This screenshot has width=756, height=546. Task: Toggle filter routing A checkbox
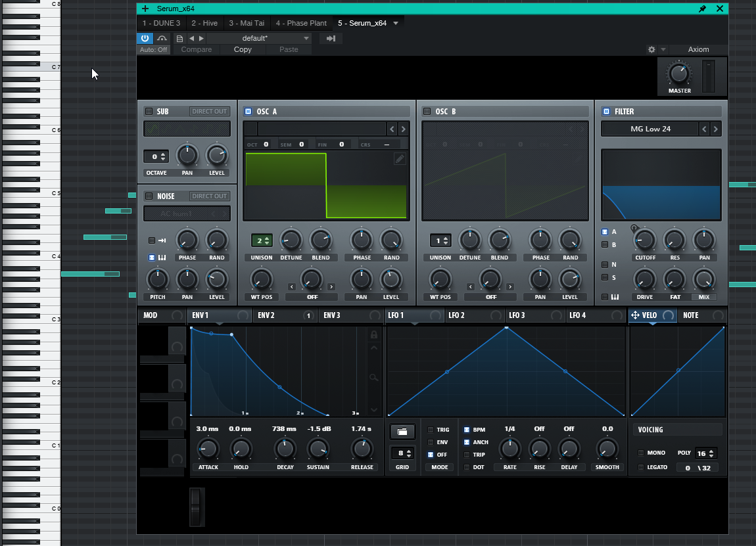(x=605, y=232)
